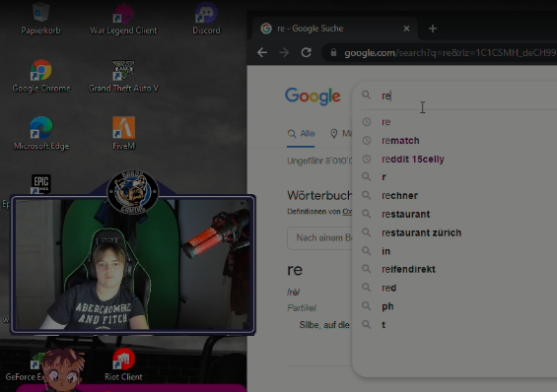Click the 'Nach einem B...' dictionary search field
Screen dimensions: 557x392
point(319,238)
